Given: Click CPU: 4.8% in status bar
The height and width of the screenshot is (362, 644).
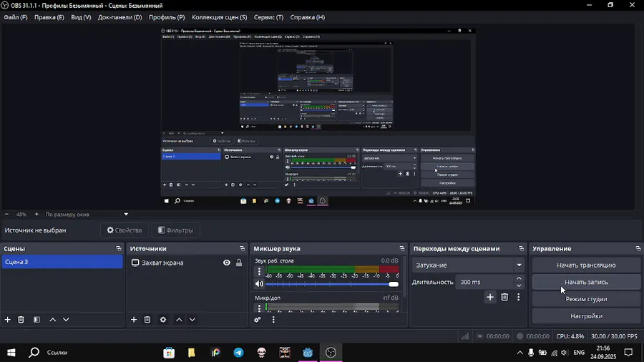Looking at the screenshot, I should pos(570,336).
